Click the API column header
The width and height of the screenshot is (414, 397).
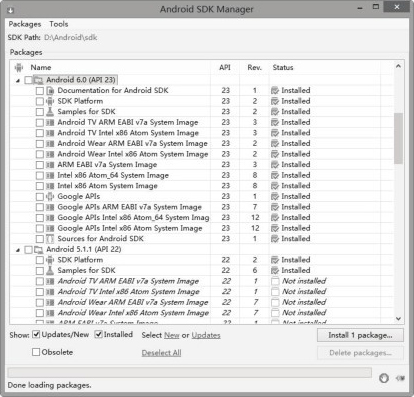click(225, 68)
